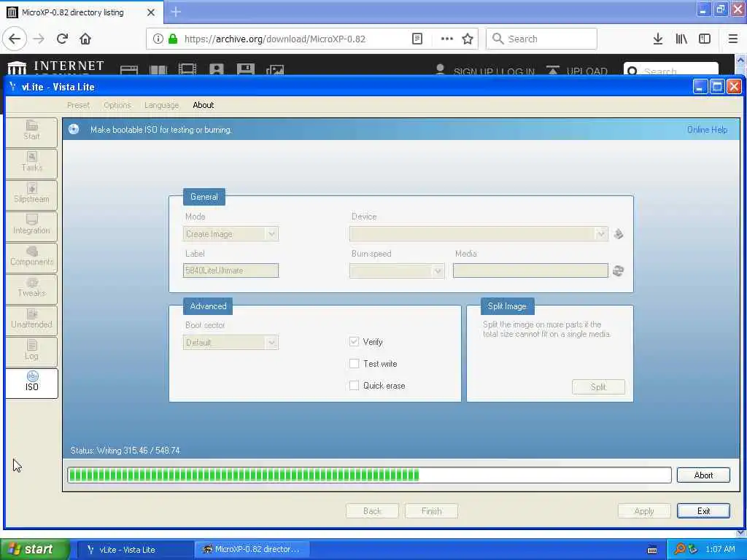The height and width of the screenshot is (560, 747).
Task: Open the Language menu
Action: click(x=161, y=105)
